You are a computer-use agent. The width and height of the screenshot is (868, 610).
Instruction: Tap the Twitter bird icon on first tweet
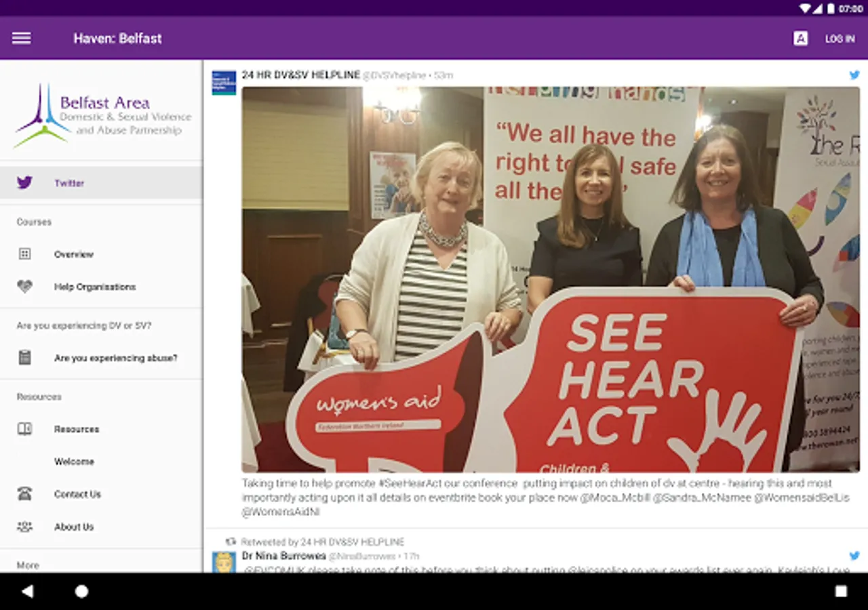pyautogui.click(x=854, y=75)
